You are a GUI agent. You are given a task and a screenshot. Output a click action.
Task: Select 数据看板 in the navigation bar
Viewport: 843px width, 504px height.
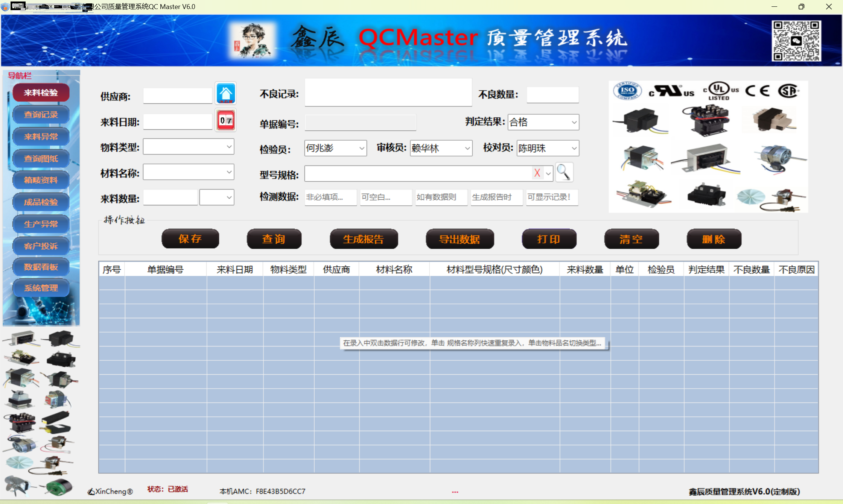pos(41,267)
